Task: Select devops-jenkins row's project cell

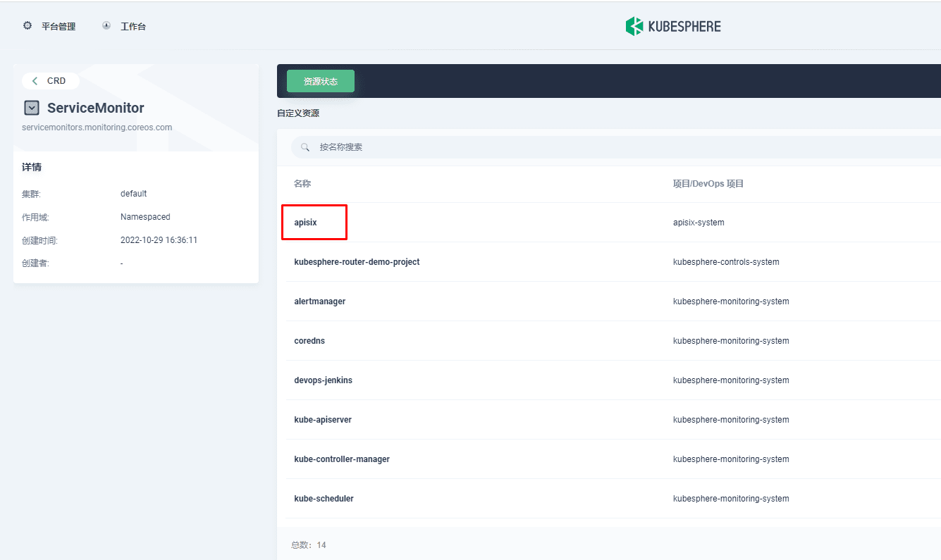Action: tap(731, 380)
